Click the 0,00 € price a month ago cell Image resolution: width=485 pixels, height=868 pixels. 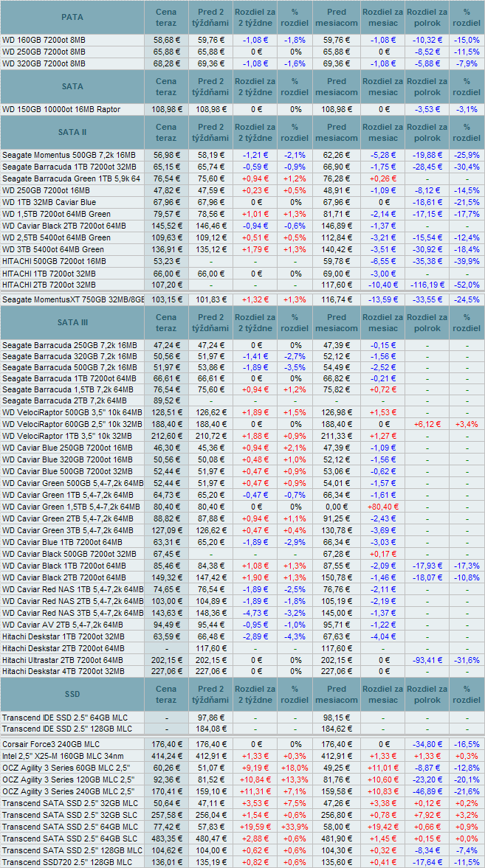click(336, 507)
